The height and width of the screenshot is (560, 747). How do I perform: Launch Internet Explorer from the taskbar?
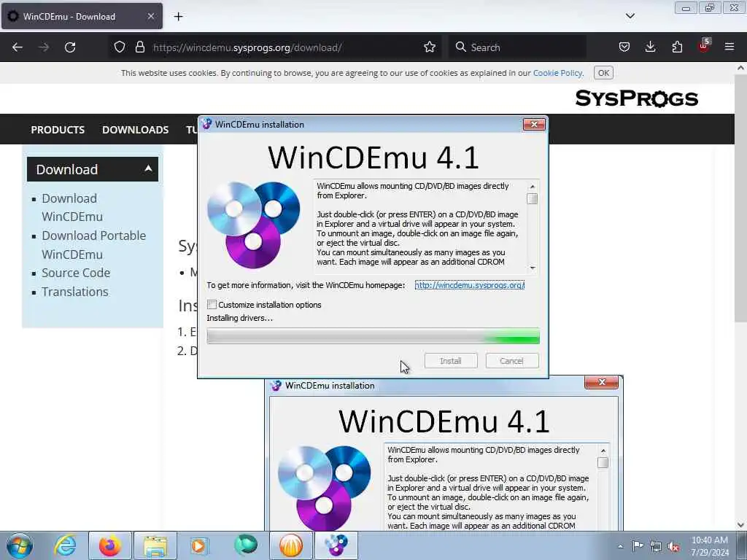click(65, 545)
